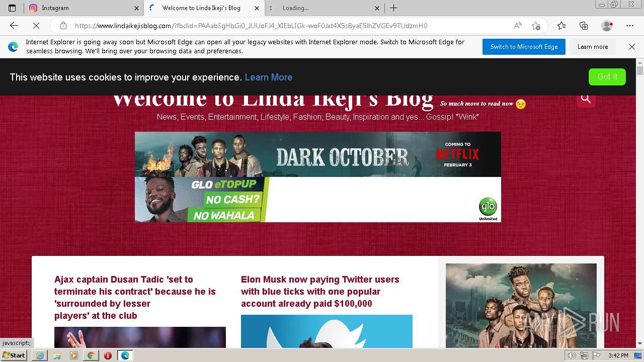
Task: Open the clock showing 3:42 PM
Action: tap(618, 355)
